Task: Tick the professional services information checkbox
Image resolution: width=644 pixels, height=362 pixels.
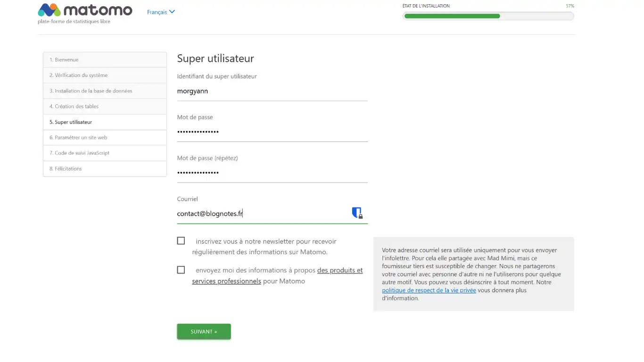Action: click(181, 270)
